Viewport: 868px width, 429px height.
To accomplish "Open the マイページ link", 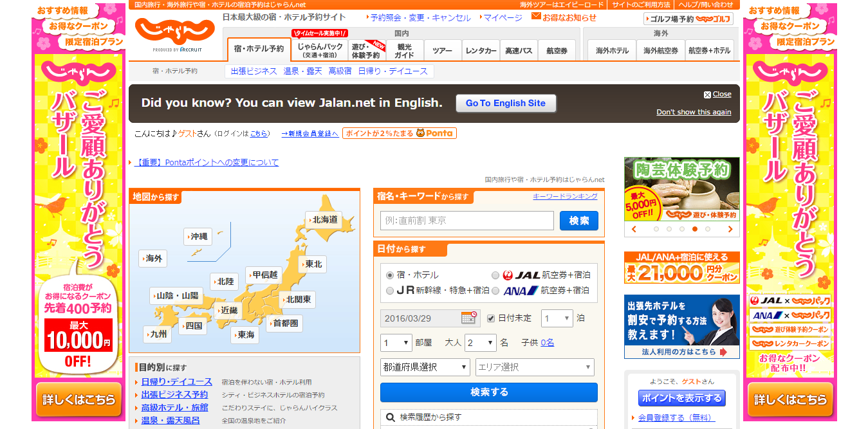I will click(503, 18).
